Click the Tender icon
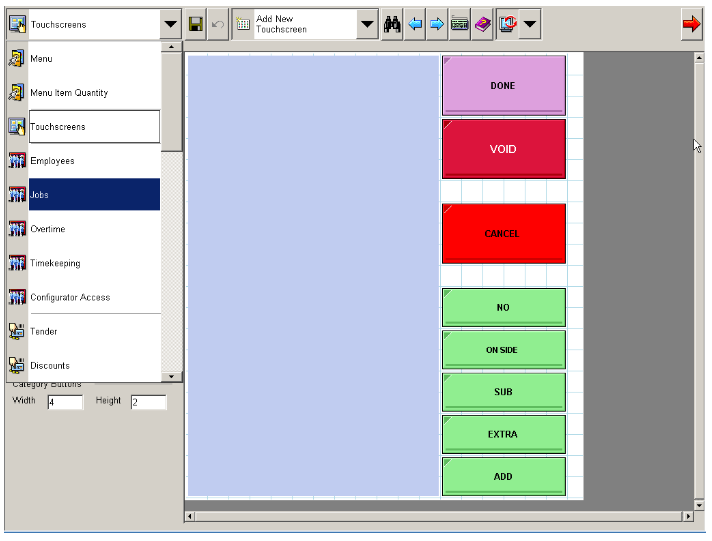Screen dimensions: 712x541 [17, 332]
